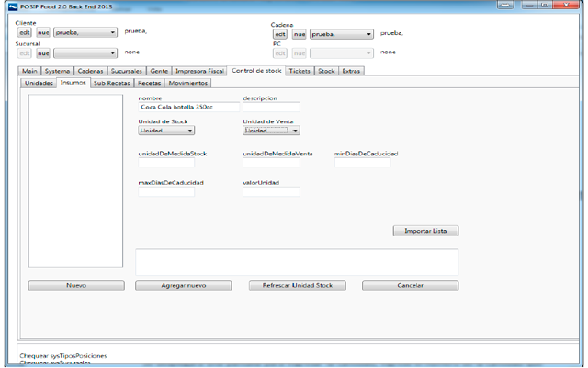The height and width of the screenshot is (368, 588).
Task: Go to the Extras tab
Action: click(351, 71)
